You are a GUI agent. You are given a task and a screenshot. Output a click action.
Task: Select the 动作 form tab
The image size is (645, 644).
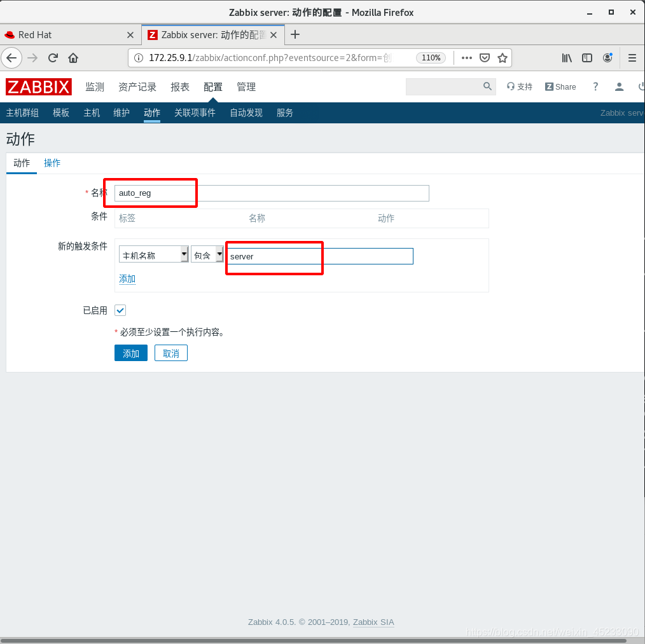(x=22, y=163)
